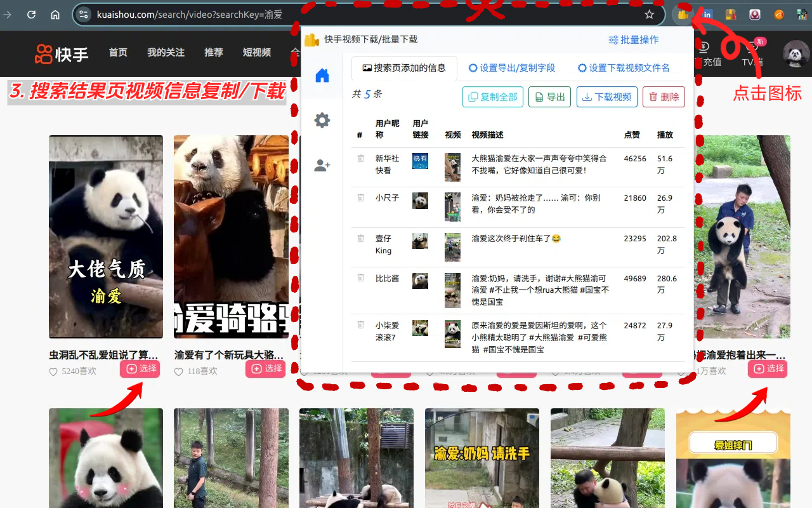This screenshot has width=812, height=508.
Task: Open the 大佬气质 渝爱 video thumbnail
Action: click(x=106, y=237)
